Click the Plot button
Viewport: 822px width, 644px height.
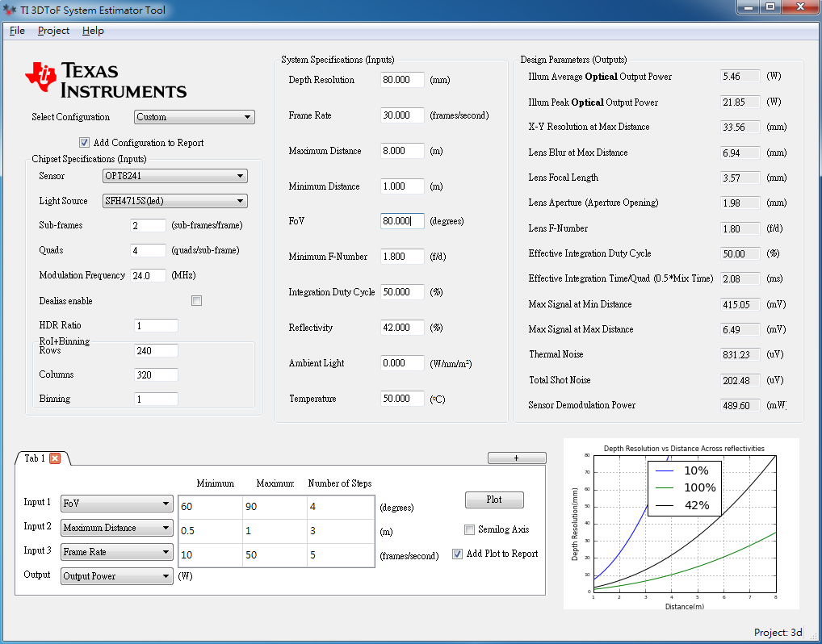click(494, 500)
